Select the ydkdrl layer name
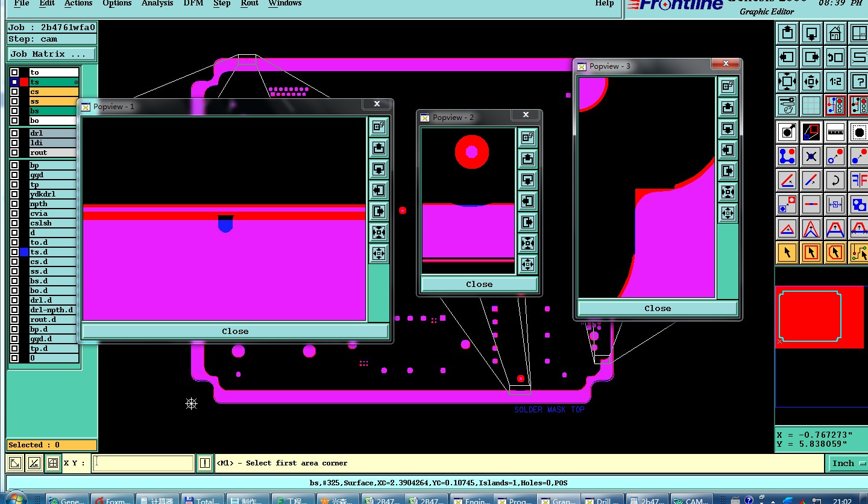The image size is (868, 504). (x=54, y=194)
